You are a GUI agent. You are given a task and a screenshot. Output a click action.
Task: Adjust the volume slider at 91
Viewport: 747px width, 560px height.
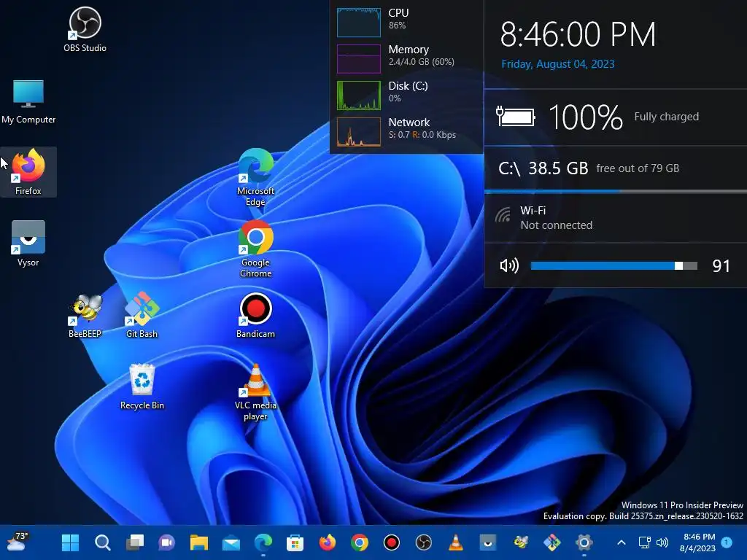coord(614,265)
